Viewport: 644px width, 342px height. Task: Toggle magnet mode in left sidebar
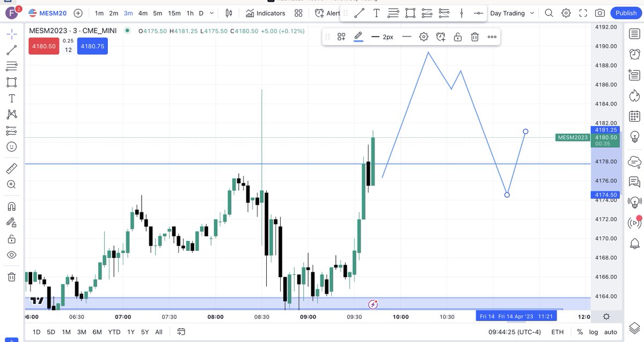(x=12, y=206)
